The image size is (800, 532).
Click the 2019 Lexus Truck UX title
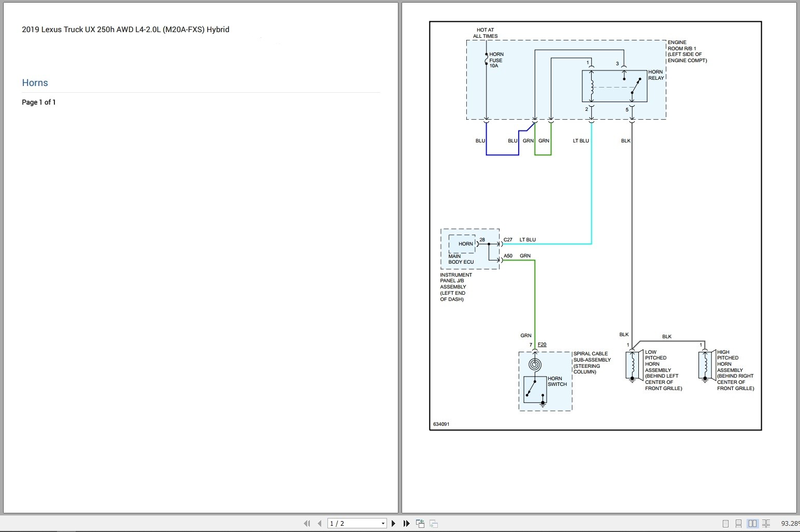click(x=125, y=30)
